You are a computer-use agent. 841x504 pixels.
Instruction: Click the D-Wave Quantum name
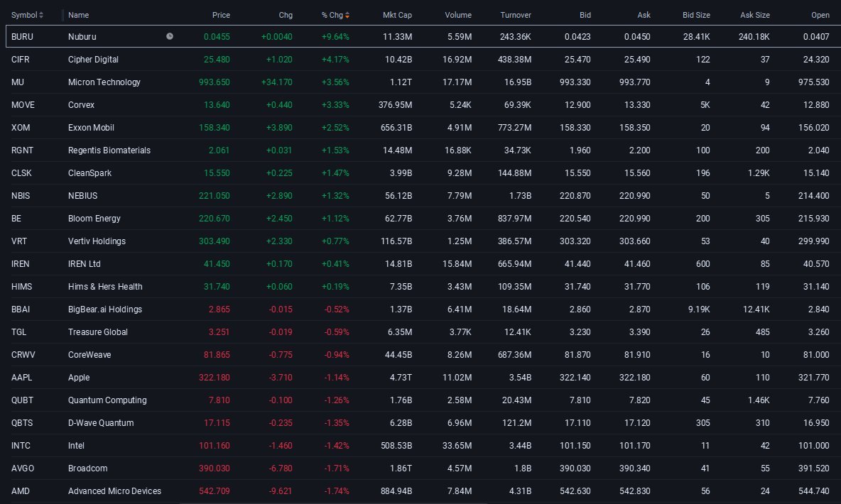point(101,422)
